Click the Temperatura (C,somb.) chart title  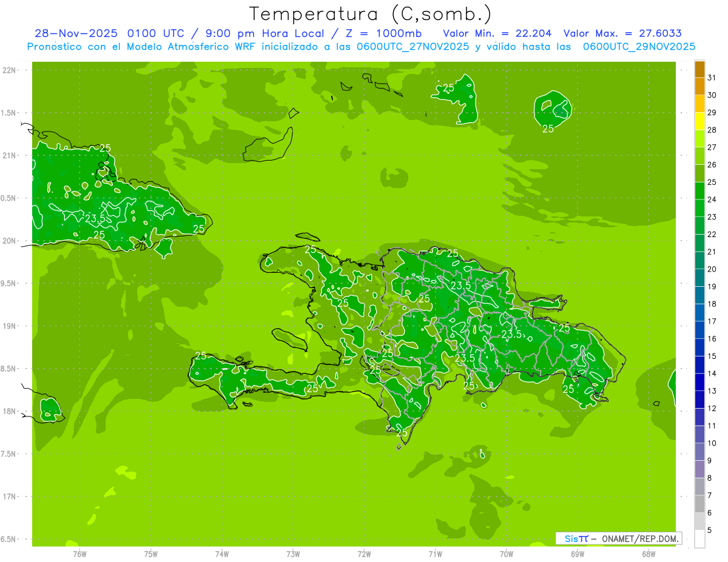point(370,14)
